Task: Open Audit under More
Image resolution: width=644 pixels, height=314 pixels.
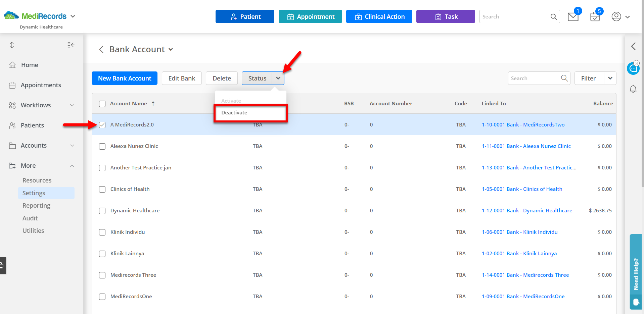Action: point(30,218)
